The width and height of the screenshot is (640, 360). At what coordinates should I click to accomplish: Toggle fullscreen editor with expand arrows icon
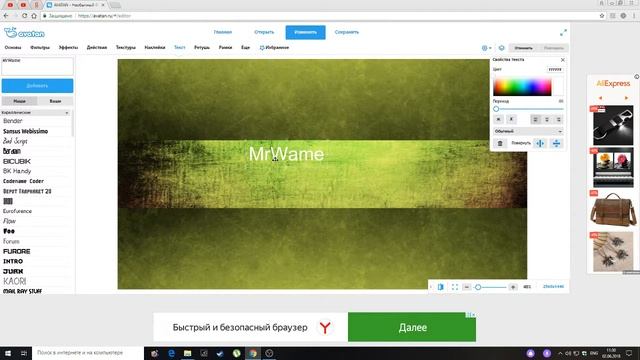[x=563, y=33]
